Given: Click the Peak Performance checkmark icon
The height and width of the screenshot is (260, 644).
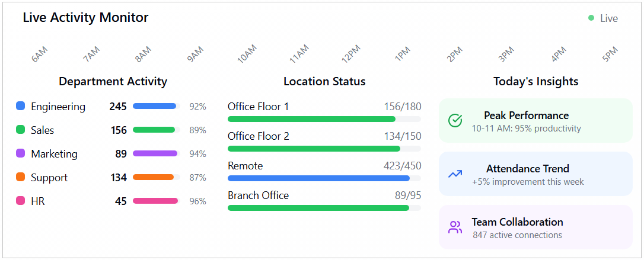Looking at the screenshot, I should pos(455,121).
